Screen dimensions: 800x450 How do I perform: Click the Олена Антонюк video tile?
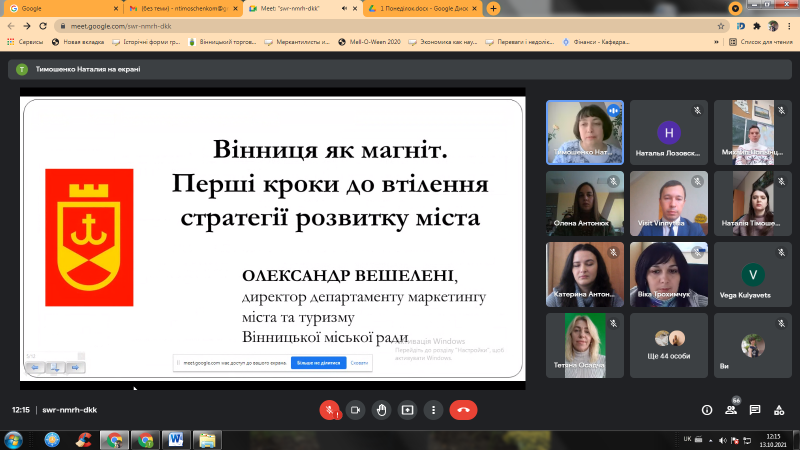coord(585,204)
